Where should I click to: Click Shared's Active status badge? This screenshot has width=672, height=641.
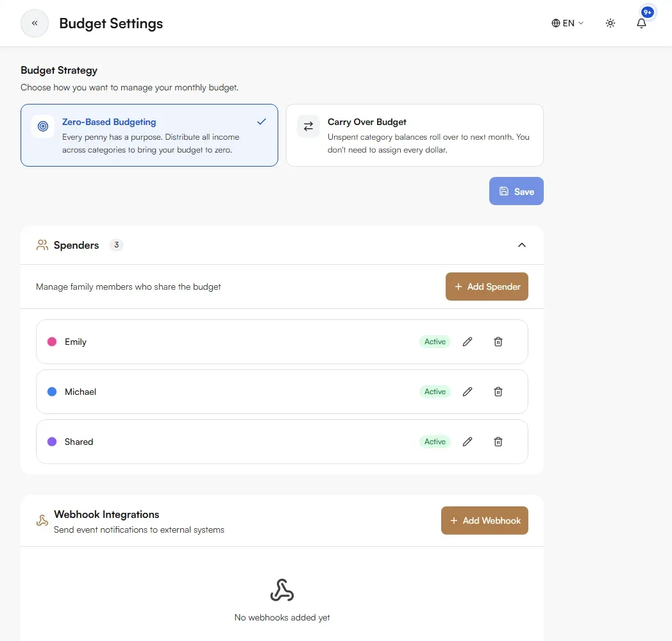(x=435, y=442)
